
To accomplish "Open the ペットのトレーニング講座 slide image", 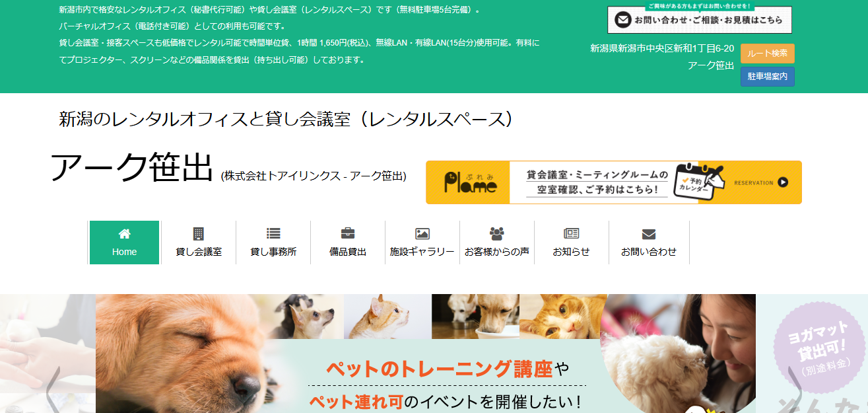I will pos(425,370).
